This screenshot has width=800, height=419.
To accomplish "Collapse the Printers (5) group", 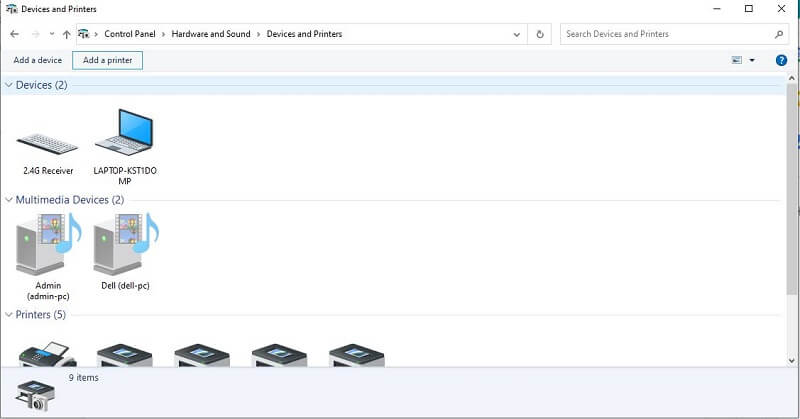I will [9, 315].
